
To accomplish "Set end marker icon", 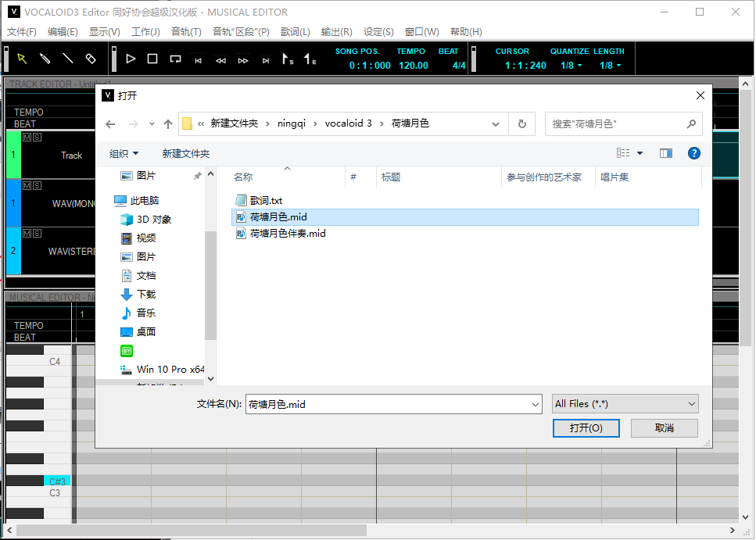I will tap(310, 59).
